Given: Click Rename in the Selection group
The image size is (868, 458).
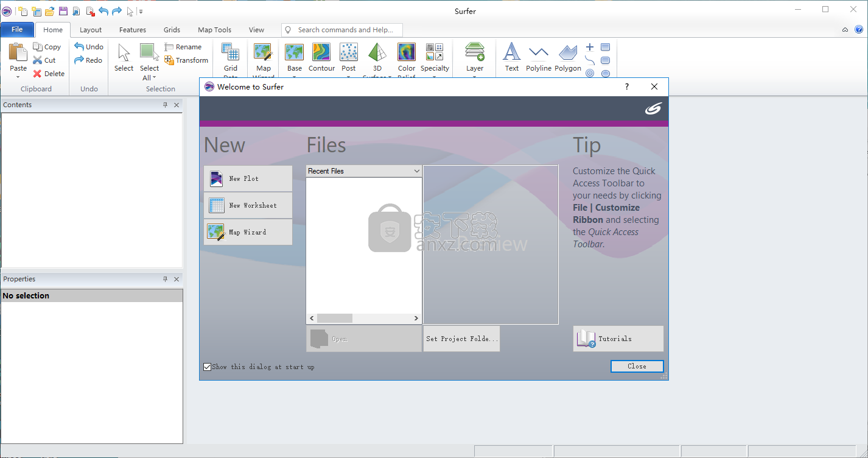Looking at the screenshot, I should tap(183, 47).
